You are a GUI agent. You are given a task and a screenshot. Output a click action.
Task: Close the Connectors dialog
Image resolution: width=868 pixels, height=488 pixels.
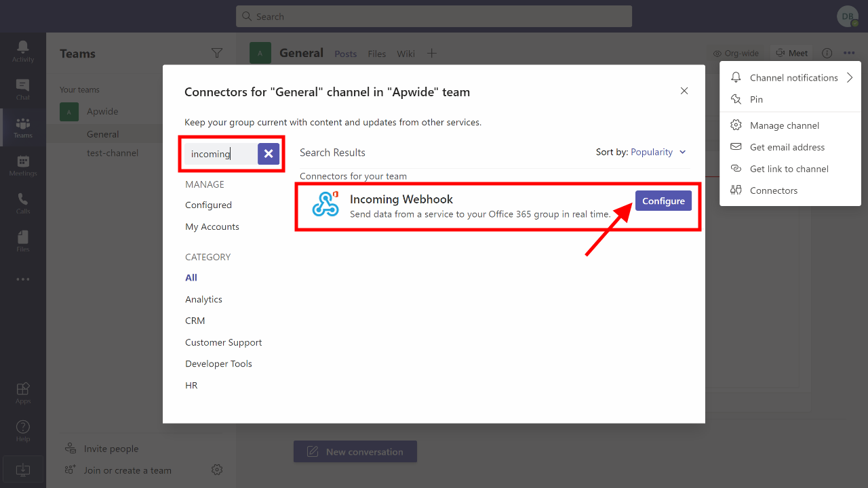click(x=684, y=91)
